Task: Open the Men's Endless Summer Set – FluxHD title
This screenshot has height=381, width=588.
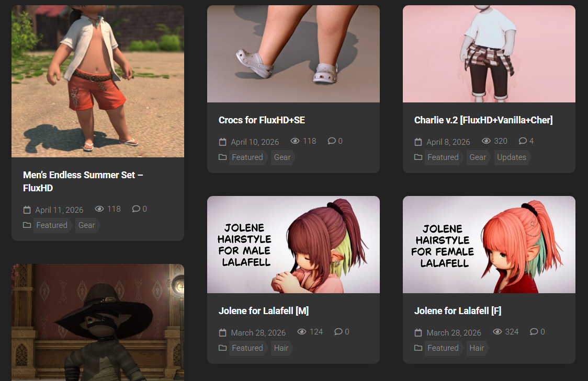Action: (x=83, y=181)
